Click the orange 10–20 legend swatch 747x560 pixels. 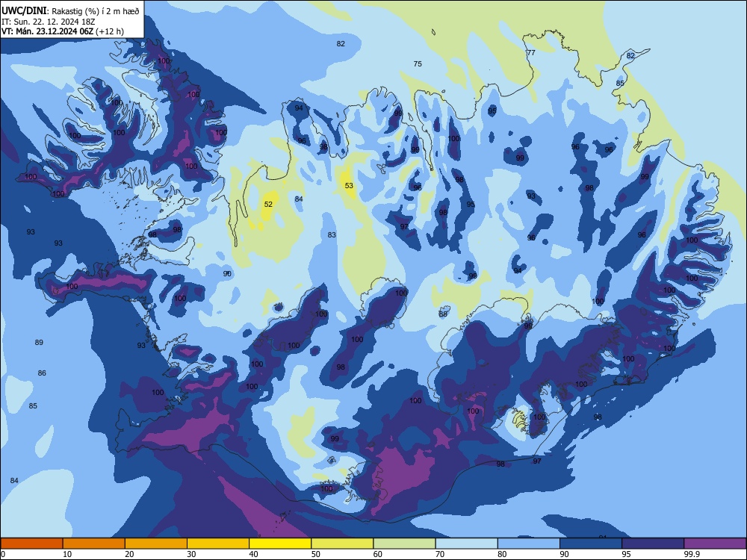point(94,544)
